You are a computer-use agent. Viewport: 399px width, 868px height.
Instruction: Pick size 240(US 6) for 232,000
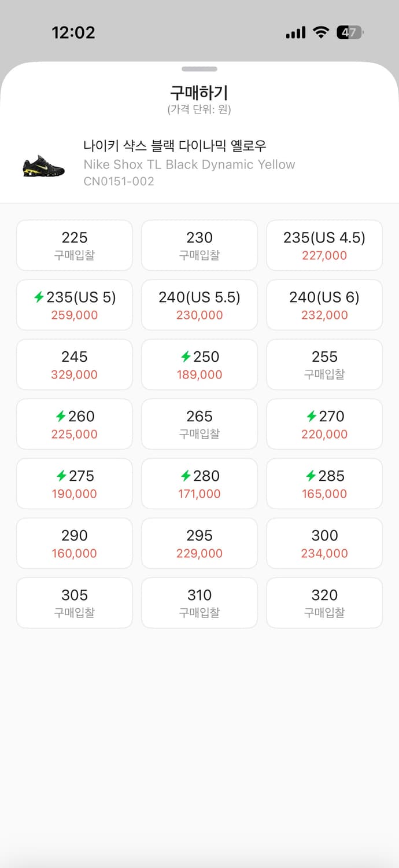pyautogui.click(x=324, y=305)
